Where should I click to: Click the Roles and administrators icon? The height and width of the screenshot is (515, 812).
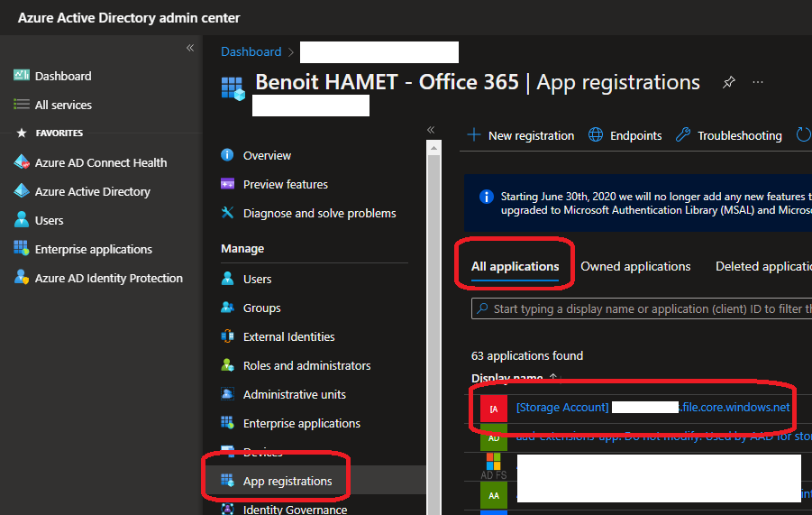click(228, 365)
